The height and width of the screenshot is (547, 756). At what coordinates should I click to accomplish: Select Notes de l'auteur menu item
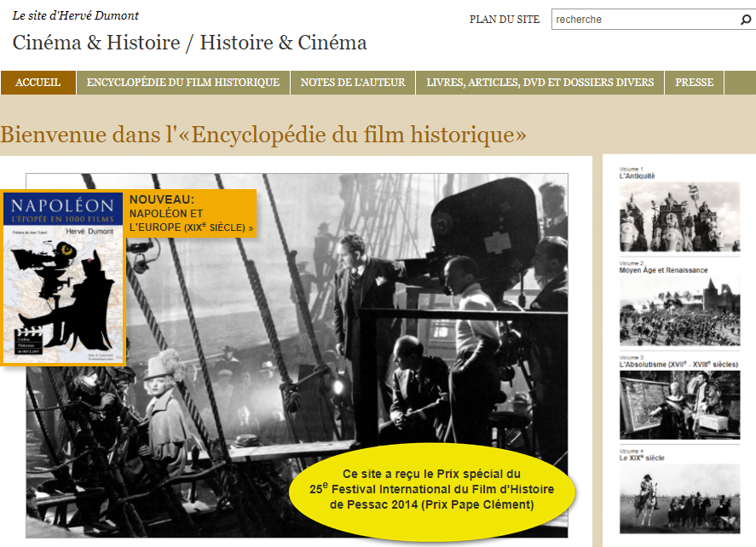(x=353, y=83)
